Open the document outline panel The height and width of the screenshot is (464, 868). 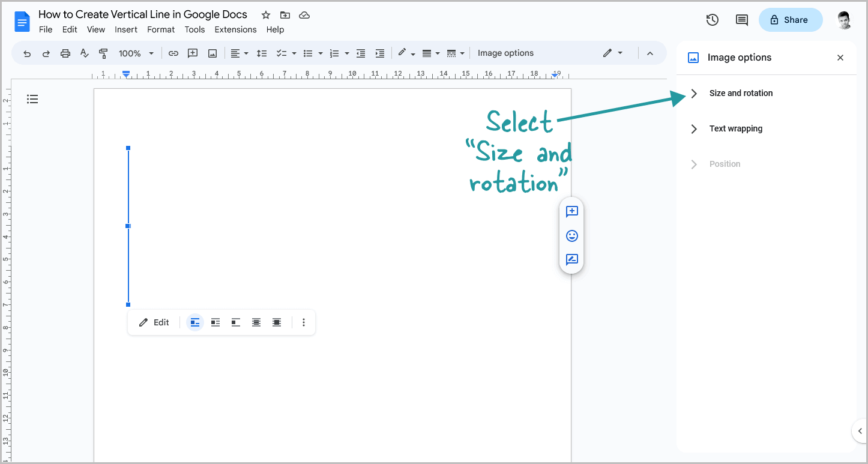coord(32,98)
